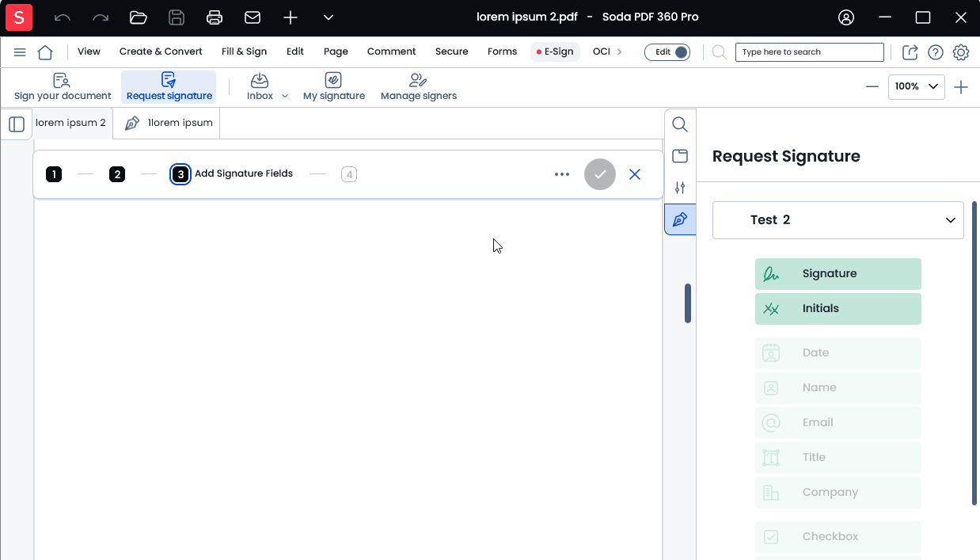Screen dimensions: 980x560
Task: Open the help question mark icon
Action: (936, 52)
